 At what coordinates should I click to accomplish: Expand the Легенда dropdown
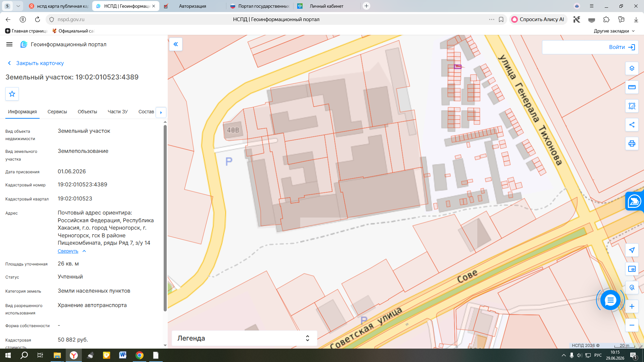245,338
